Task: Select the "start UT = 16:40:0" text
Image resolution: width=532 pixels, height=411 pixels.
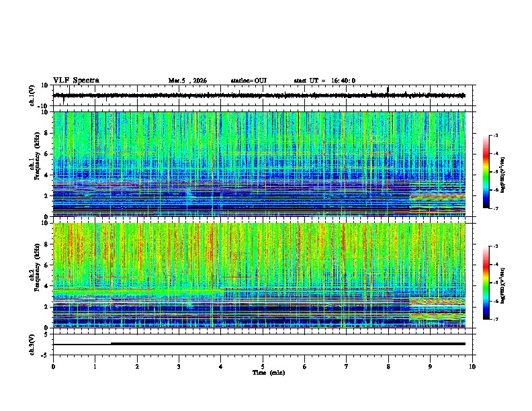Action: (324, 81)
